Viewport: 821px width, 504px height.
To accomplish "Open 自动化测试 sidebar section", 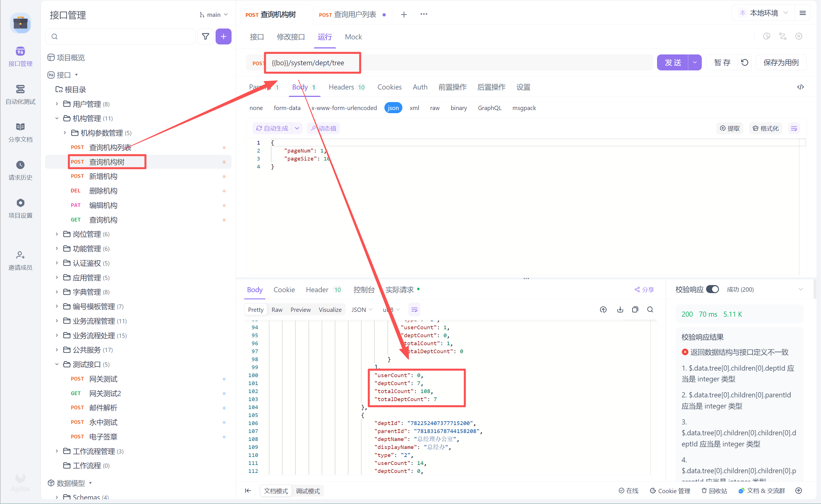I will (20, 94).
